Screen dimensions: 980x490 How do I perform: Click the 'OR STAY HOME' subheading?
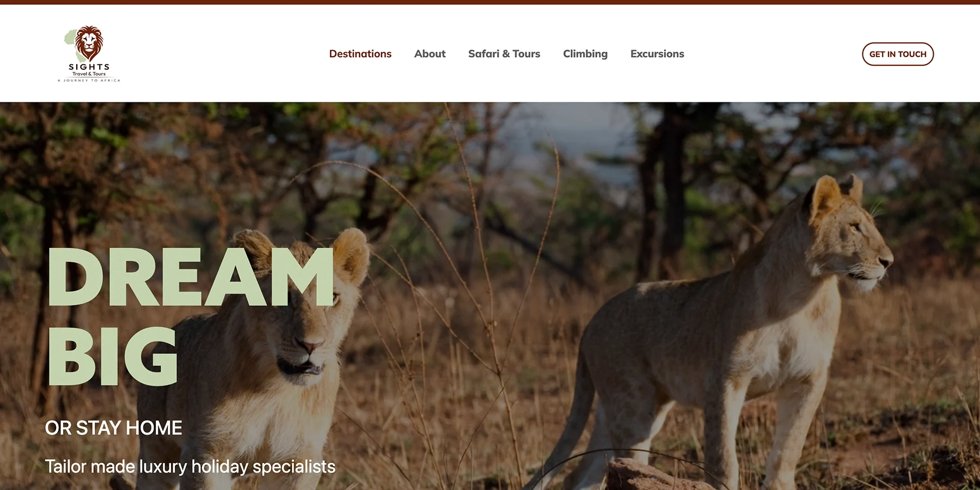point(113,428)
